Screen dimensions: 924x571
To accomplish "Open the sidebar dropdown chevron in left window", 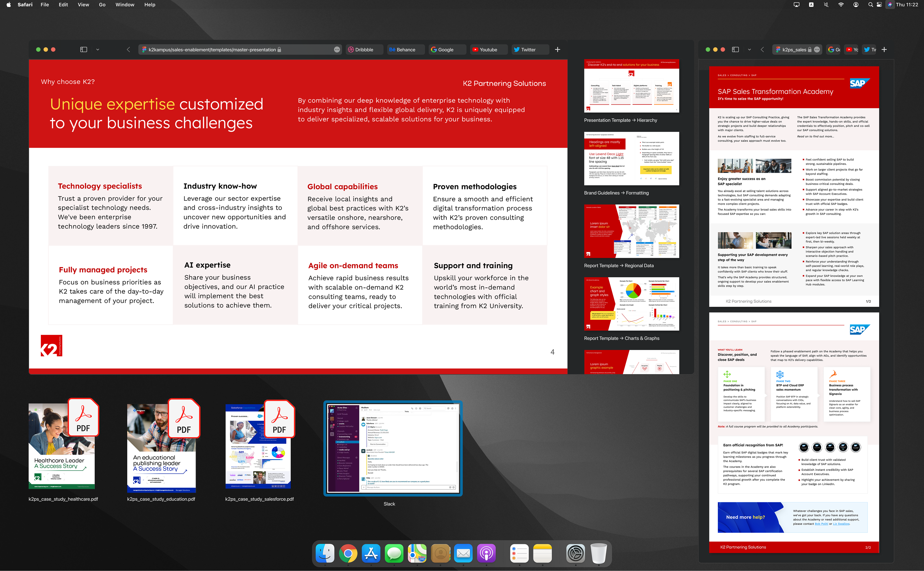I will click(98, 50).
